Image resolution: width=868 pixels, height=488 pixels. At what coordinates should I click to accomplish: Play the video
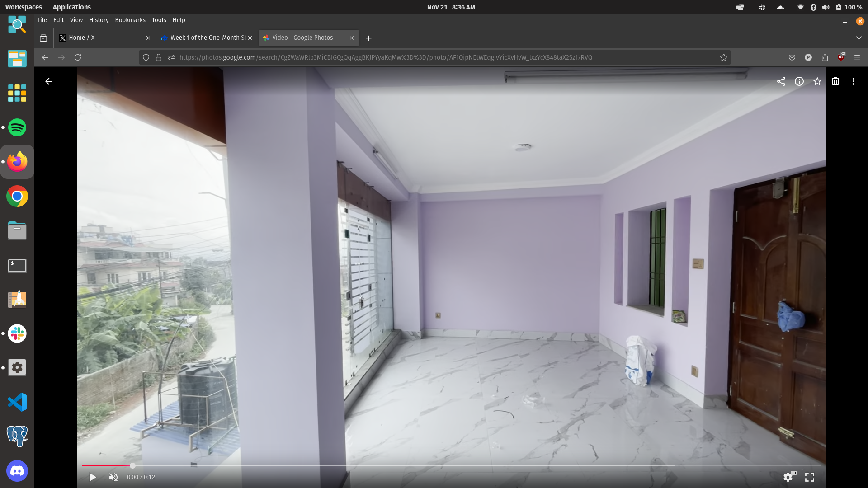point(92,477)
